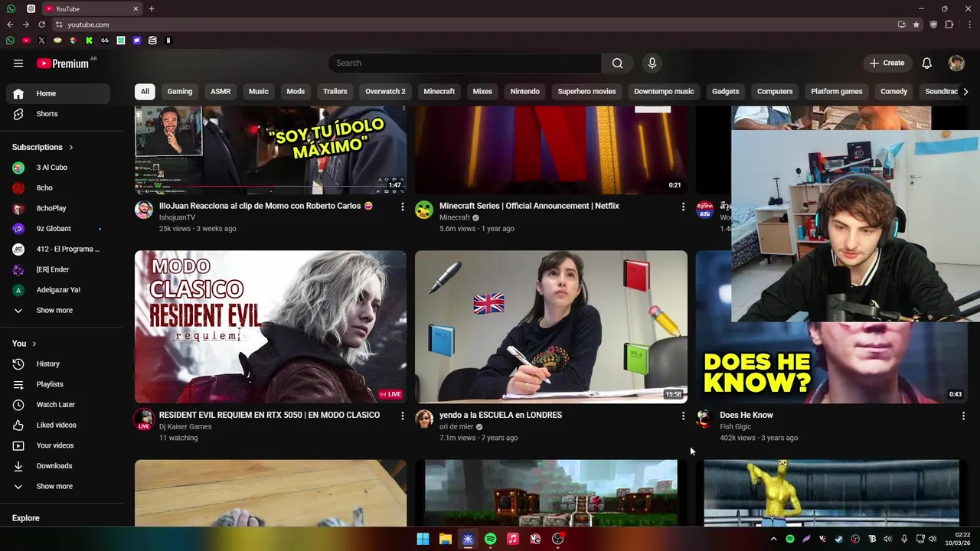Open ori de mier channel link

point(456,427)
